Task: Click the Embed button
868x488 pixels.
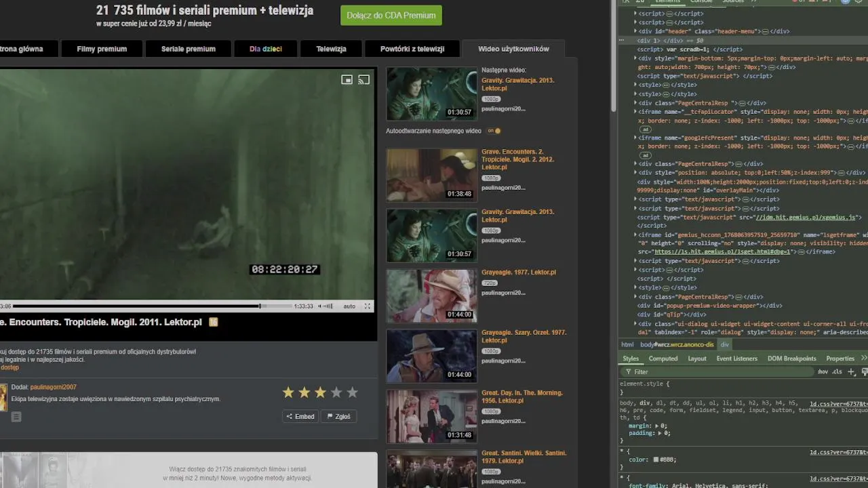Action: 300,416
